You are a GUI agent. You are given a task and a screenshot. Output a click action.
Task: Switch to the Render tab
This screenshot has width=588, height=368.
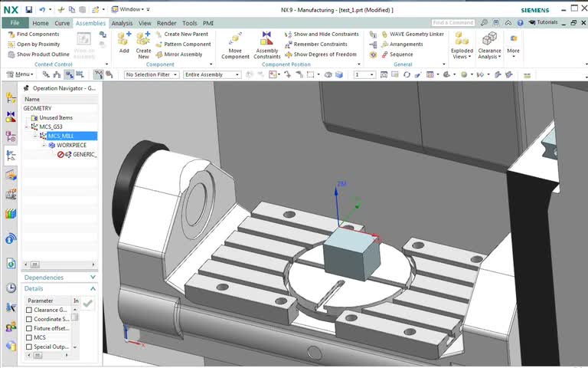(x=166, y=23)
